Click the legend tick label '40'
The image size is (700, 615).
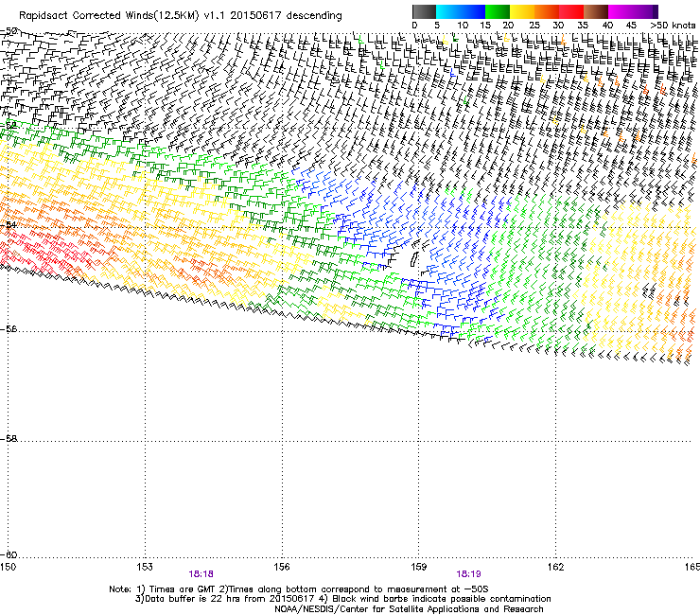(607, 26)
